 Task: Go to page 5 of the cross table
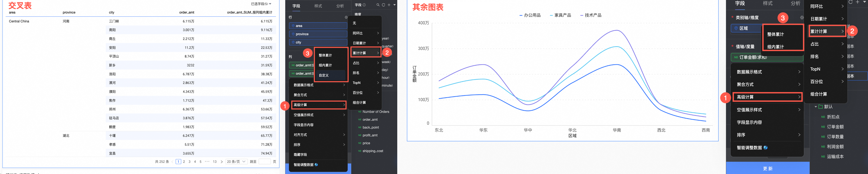[x=200, y=161]
